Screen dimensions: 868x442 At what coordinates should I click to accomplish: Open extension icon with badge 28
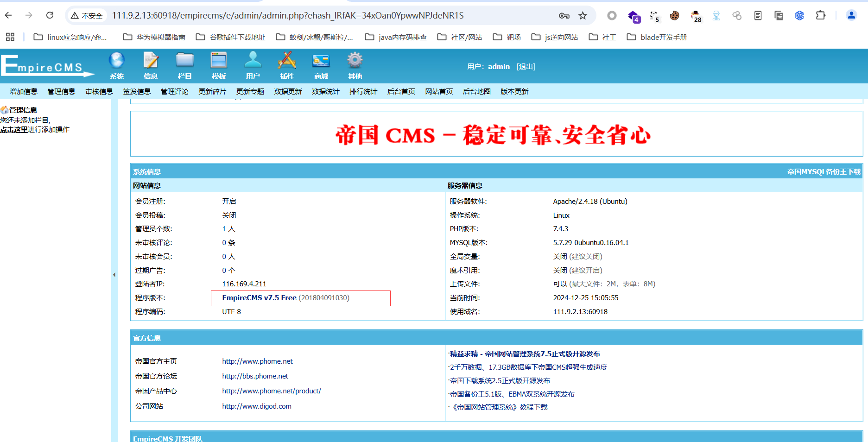tap(696, 16)
